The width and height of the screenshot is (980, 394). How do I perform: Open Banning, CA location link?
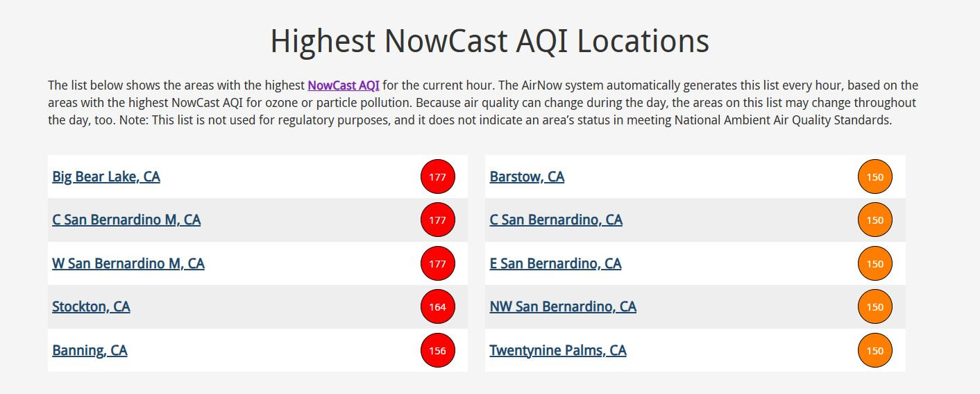pyautogui.click(x=90, y=350)
